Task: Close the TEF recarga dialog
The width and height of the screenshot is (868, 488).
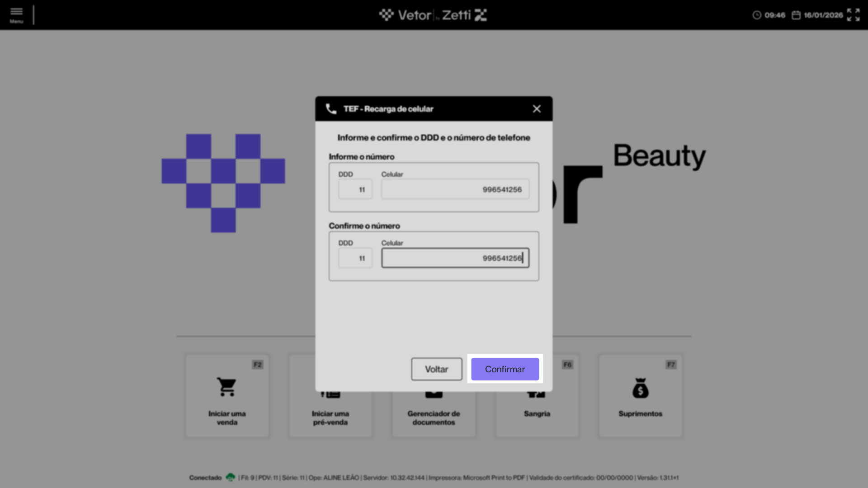Action: coord(537,109)
